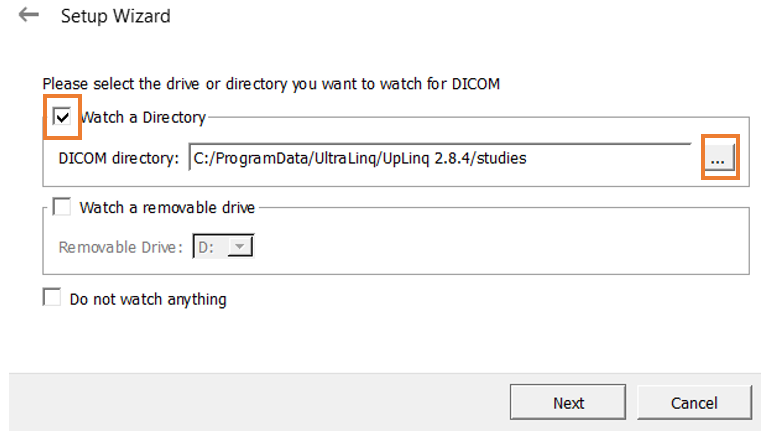
Task: Click the Do not watch anything label text
Action: (148, 299)
